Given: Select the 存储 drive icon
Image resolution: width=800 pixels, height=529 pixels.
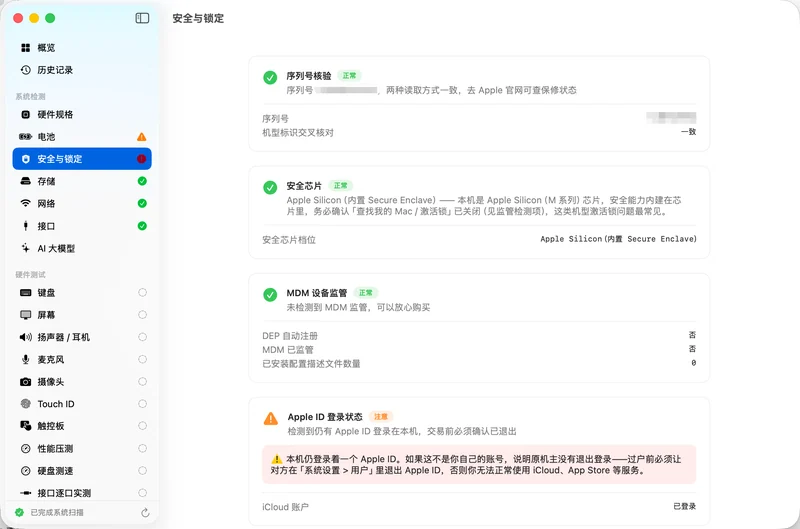Looking at the screenshot, I should coord(26,181).
